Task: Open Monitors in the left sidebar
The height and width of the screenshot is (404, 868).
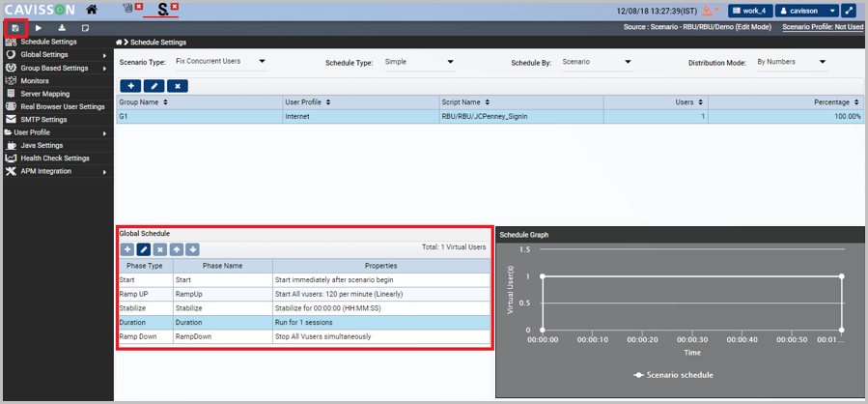Action: tap(35, 81)
